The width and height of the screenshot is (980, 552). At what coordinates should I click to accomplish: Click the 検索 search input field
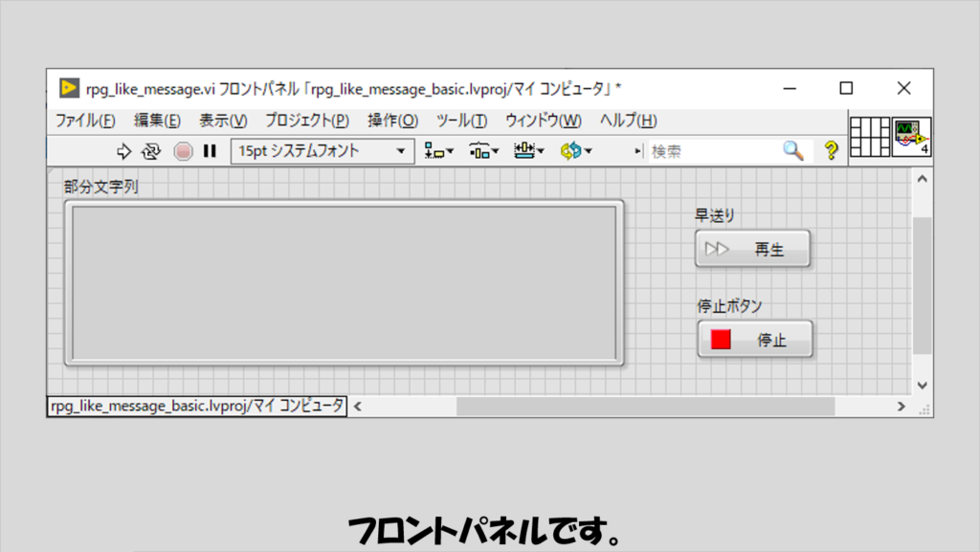coord(713,151)
